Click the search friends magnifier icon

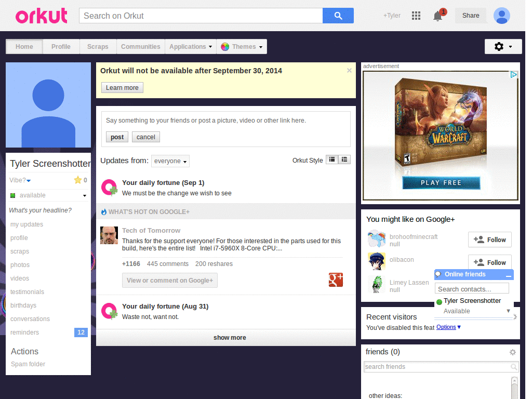(x=514, y=367)
